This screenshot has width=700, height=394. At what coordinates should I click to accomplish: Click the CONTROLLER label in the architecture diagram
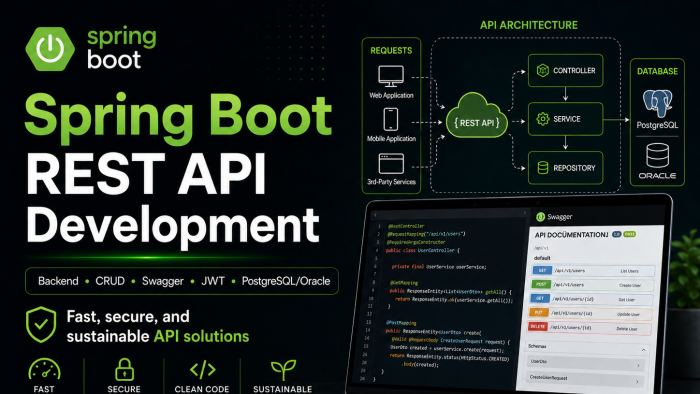[x=574, y=71]
